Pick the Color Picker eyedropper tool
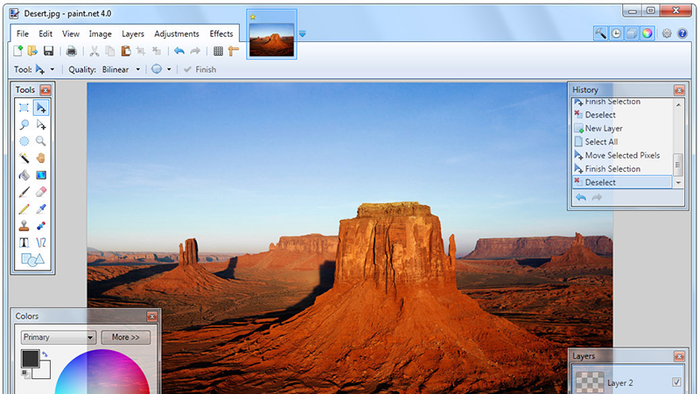 (x=41, y=209)
